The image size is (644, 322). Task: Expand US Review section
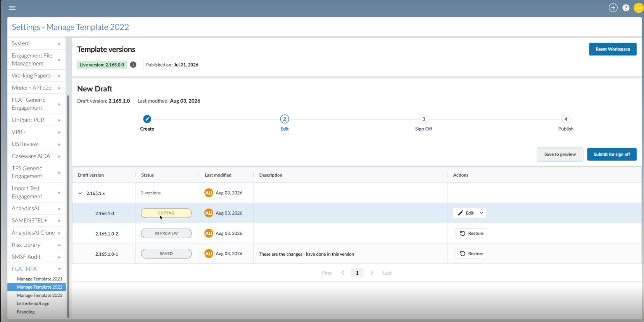point(36,144)
